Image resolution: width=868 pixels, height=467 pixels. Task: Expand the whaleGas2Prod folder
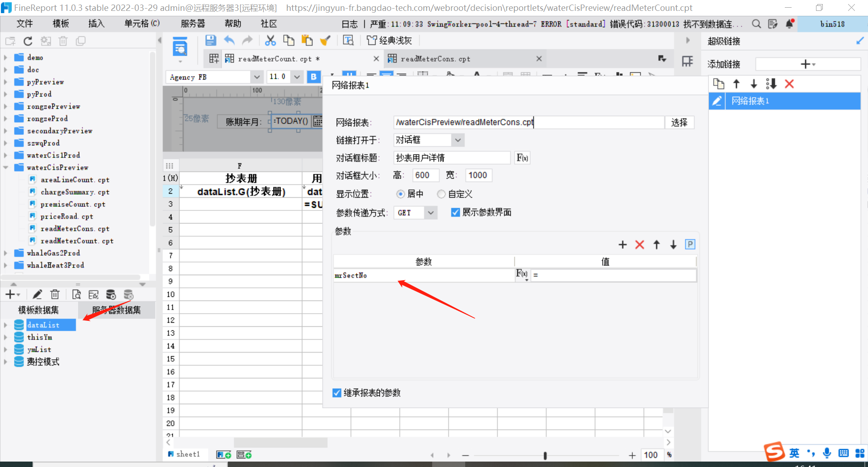[5, 253]
